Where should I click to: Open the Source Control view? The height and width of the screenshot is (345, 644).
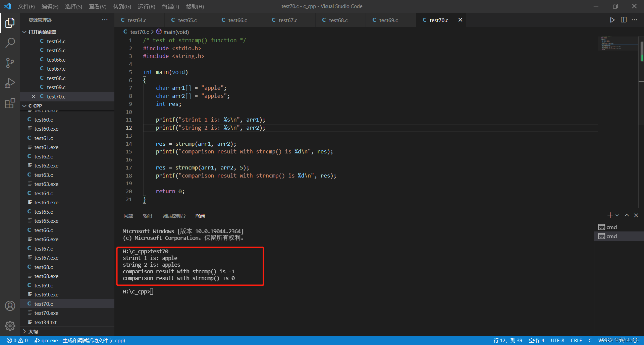pyautogui.click(x=10, y=63)
